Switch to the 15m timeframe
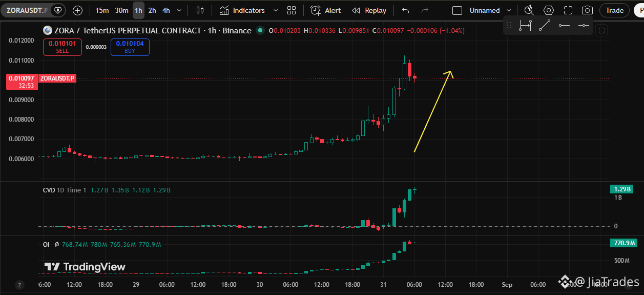 click(x=102, y=10)
